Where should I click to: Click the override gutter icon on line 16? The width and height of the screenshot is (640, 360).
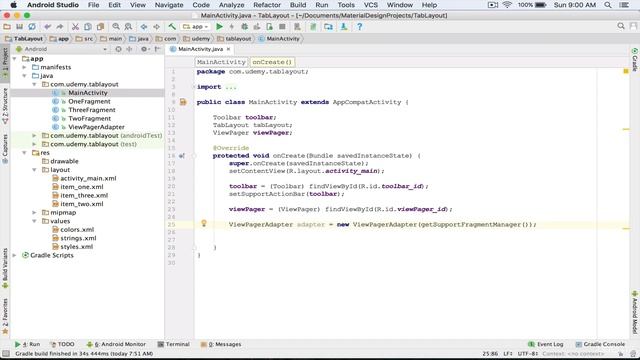click(x=182, y=156)
